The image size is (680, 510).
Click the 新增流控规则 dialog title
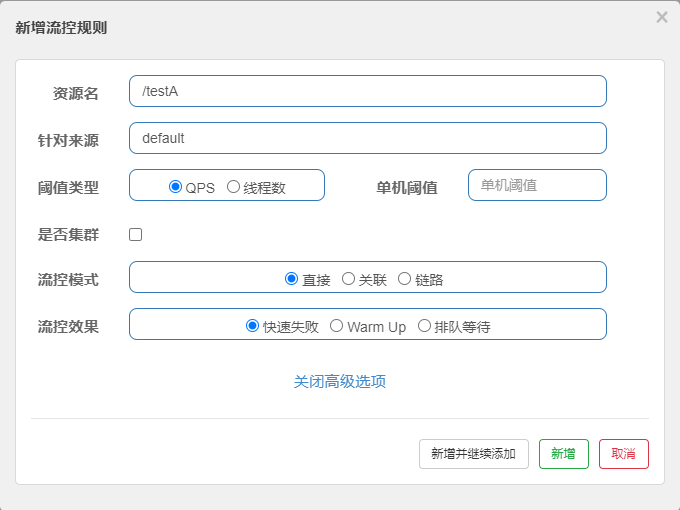click(x=61, y=28)
